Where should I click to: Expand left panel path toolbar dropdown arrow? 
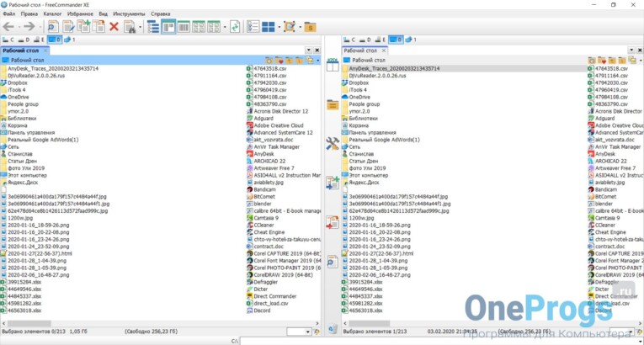318,61
